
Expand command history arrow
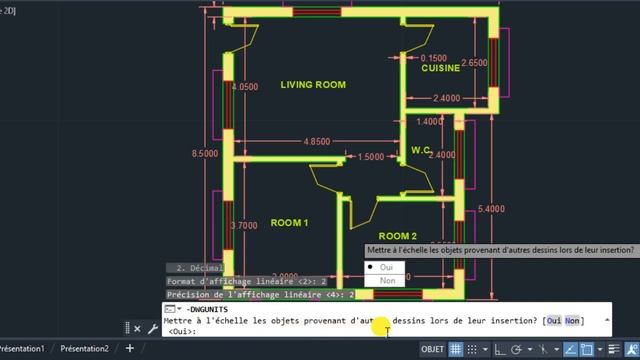pyautogui.click(x=607, y=320)
